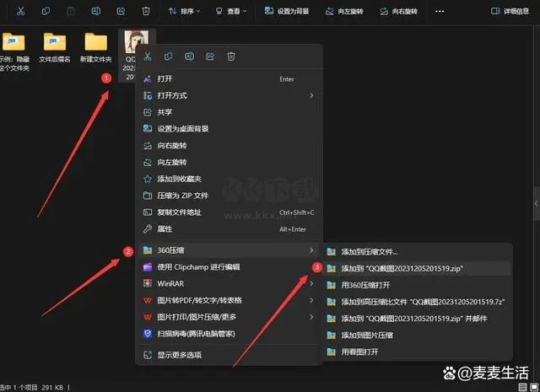Select the 新建文件夹 folder
This screenshot has width=540, height=392.
pos(96,48)
